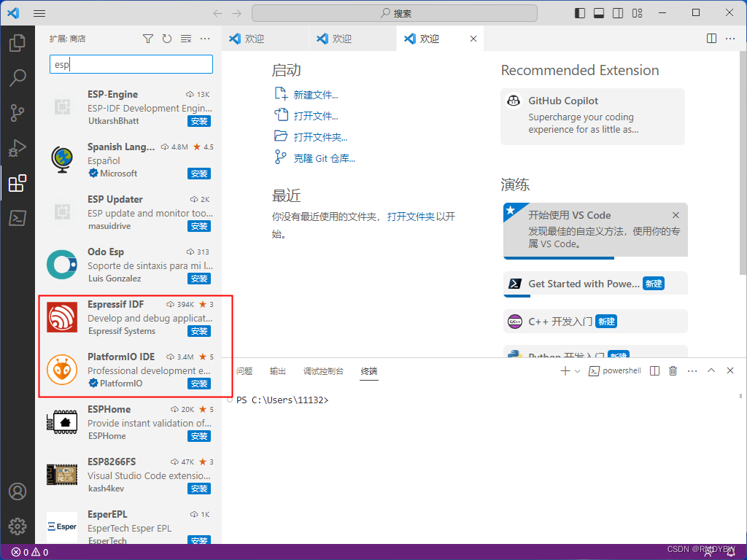
Task: Install the ESP8266FS extension
Action: pos(199,489)
